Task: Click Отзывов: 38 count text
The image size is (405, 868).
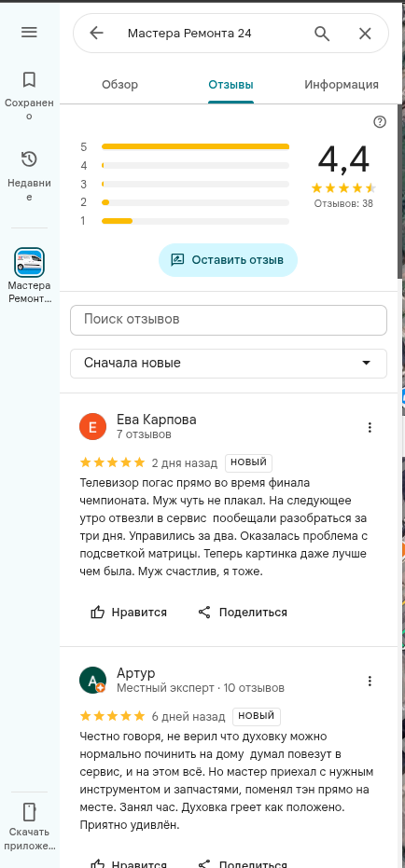Action: [x=343, y=203]
